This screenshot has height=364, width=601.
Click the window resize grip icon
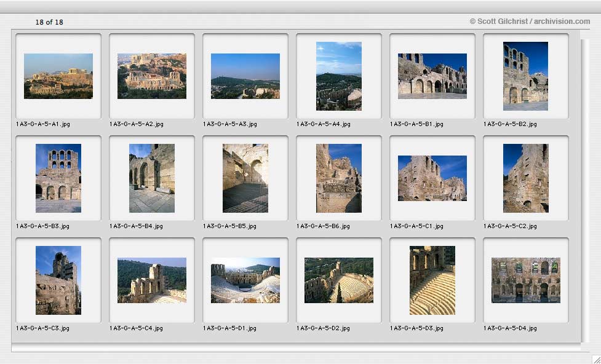[x=595, y=359]
